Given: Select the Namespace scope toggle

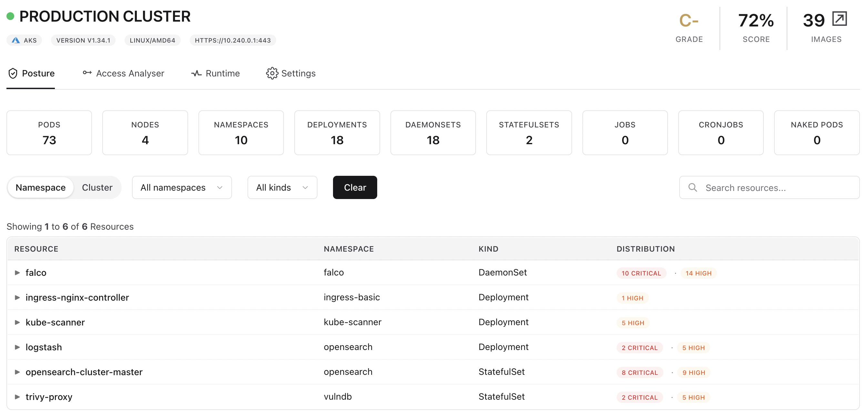Looking at the screenshot, I should click(40, 187).
